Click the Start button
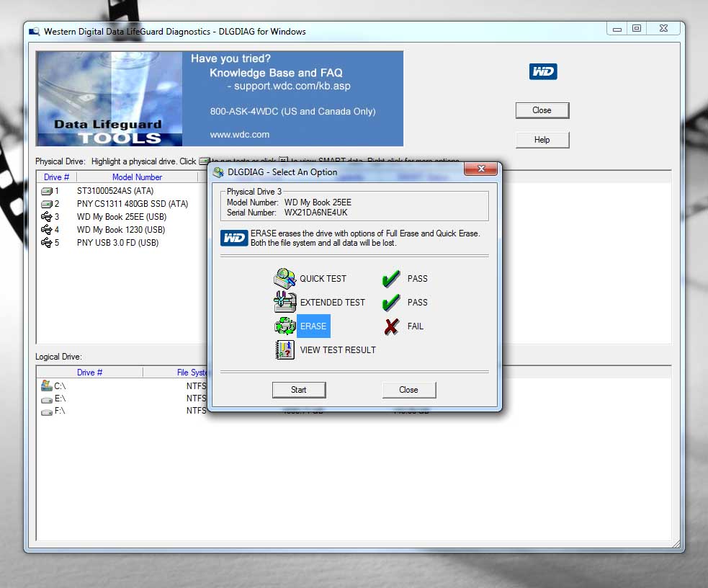 (x=298, y=390)
